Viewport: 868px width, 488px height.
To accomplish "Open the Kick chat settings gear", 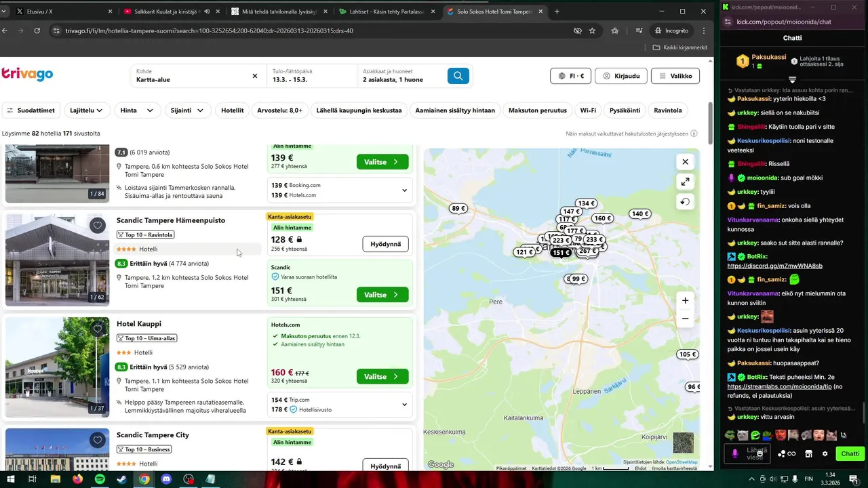I will pyautogui.click(x=825, y=454).
